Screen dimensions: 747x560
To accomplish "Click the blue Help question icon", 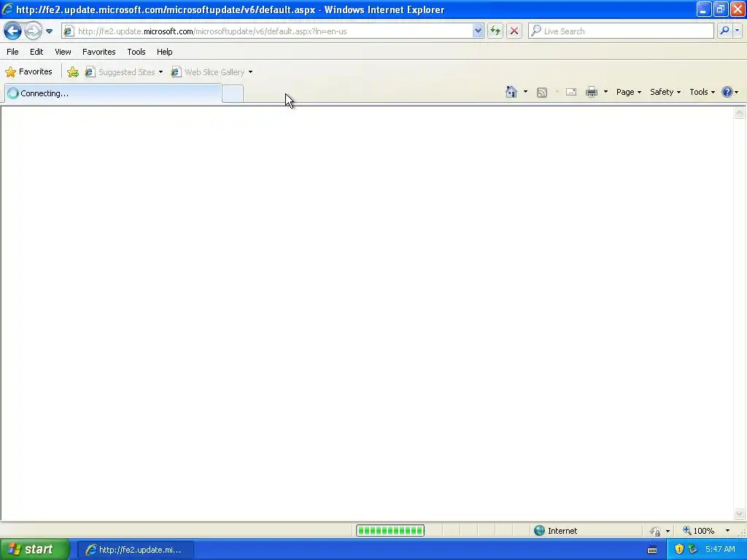I will click(727, 92).
